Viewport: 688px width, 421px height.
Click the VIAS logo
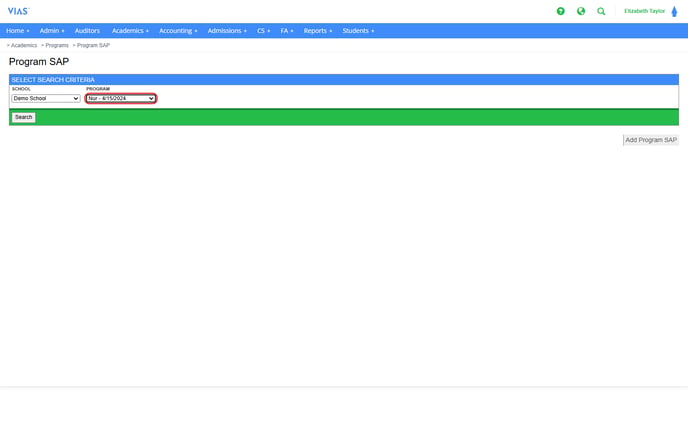[x=18, y=11]
